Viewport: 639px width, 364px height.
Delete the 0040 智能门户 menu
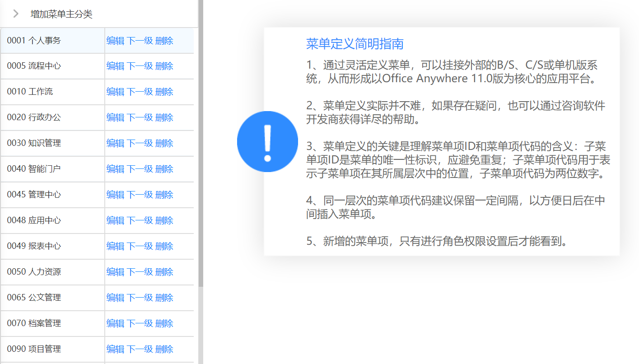[164, 169]
